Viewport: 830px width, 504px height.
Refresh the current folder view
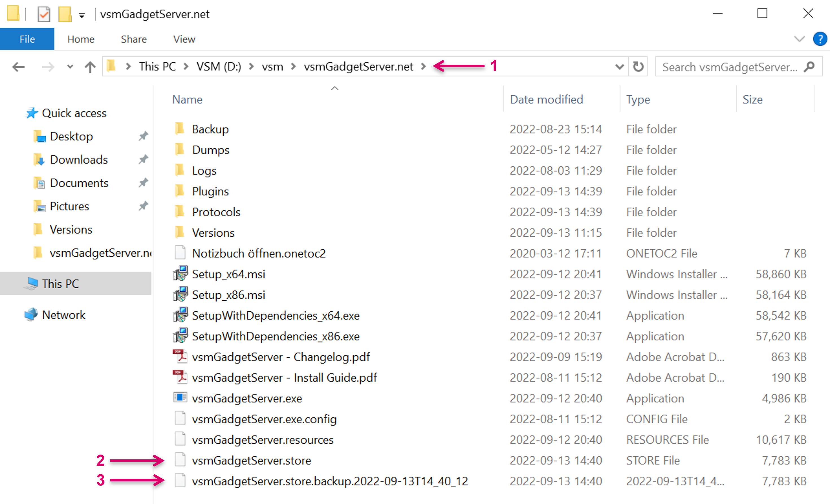[x=638, y=67]
